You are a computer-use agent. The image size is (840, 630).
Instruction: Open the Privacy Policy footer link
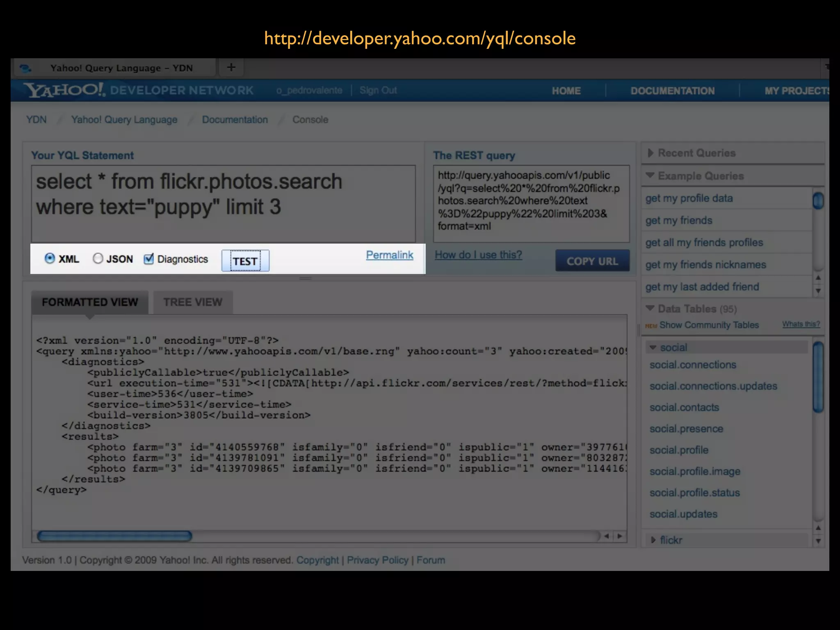point(377,560)
